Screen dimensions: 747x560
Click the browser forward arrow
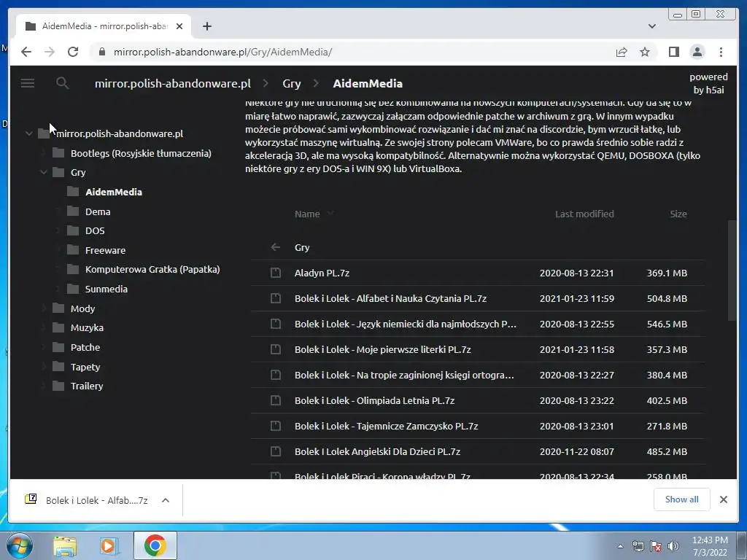tap(50, 52)
